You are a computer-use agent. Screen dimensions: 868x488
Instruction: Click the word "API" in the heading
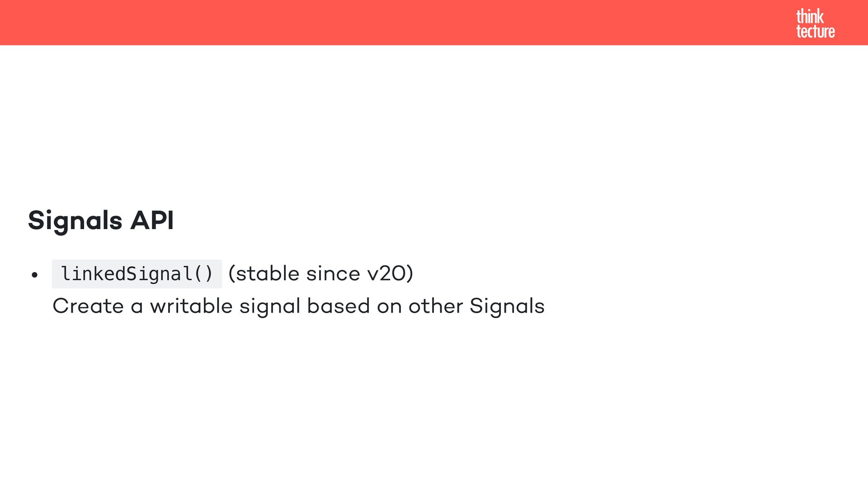coord(152,220)
